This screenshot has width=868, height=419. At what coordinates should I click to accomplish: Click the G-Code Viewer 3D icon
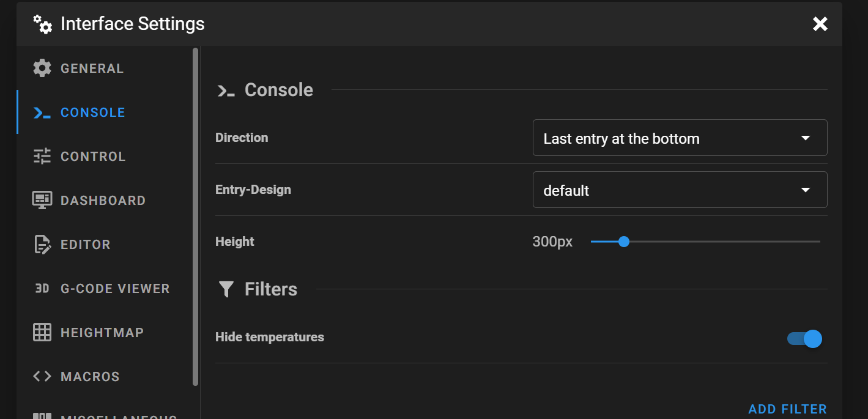pyautogui.click(x=42, y=289)
